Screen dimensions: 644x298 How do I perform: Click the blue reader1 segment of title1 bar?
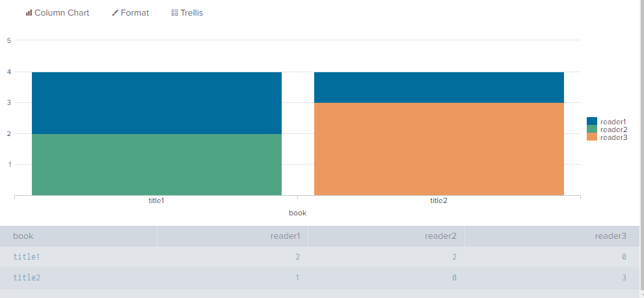[156, 103]
